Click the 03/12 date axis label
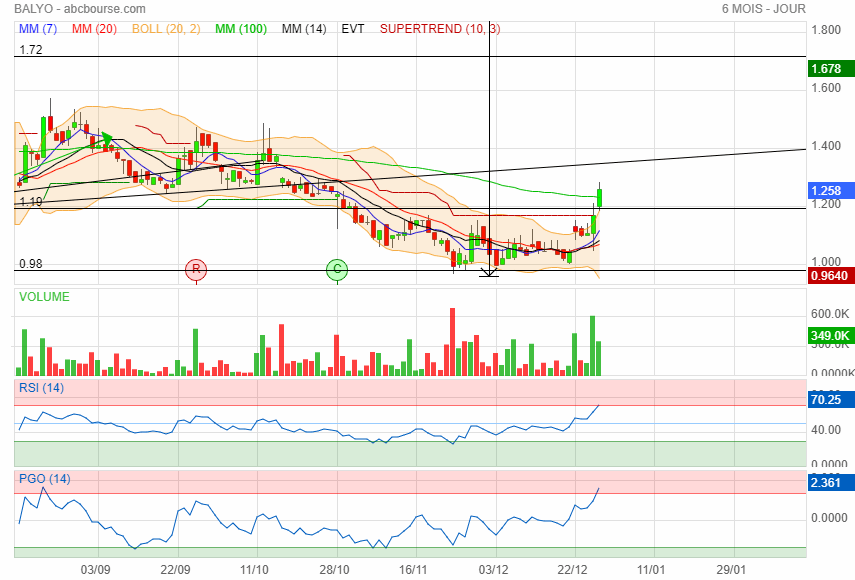Viewport: 855px width, 580px height. click(493, 570)
